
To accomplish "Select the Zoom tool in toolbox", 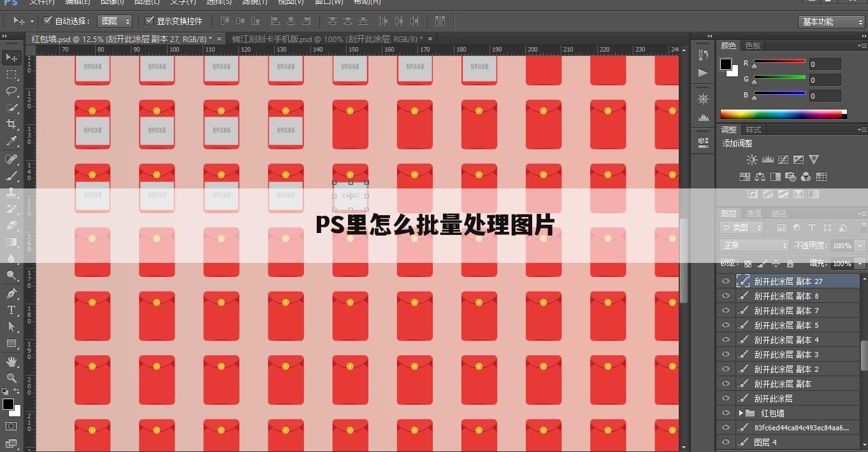I will (x=11, y=378).
